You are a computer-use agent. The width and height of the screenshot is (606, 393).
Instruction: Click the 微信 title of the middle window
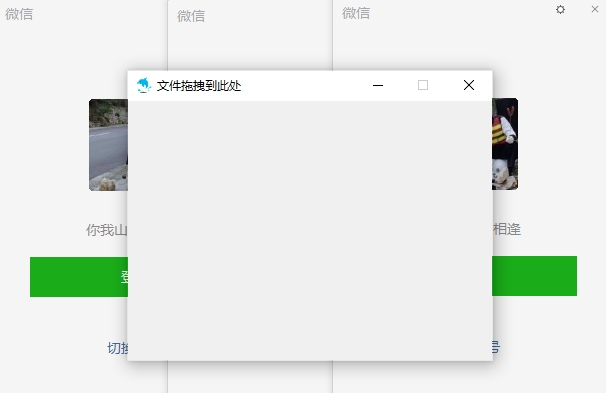pos(191,16)
